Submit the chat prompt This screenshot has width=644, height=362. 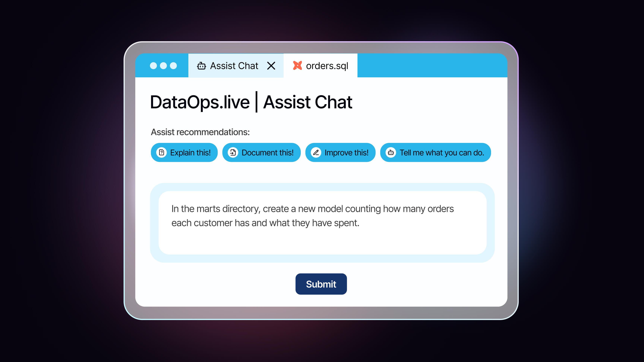tap(321, 284)
